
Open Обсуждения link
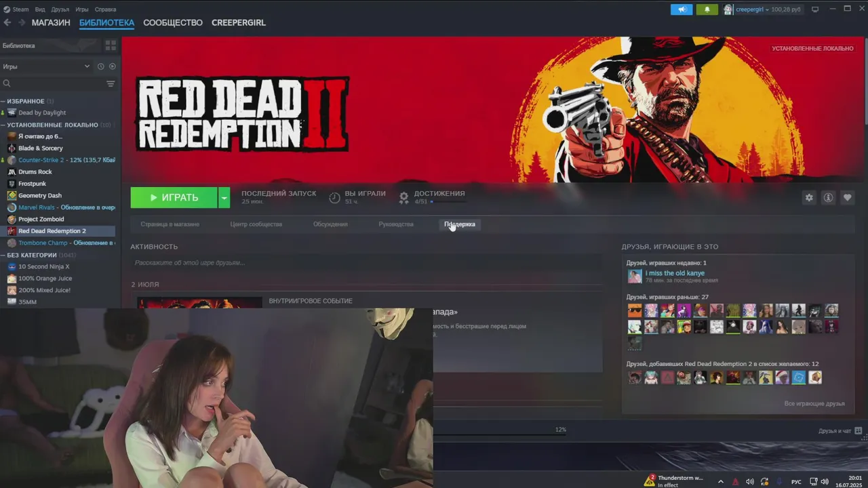click(x=330, y=224)
